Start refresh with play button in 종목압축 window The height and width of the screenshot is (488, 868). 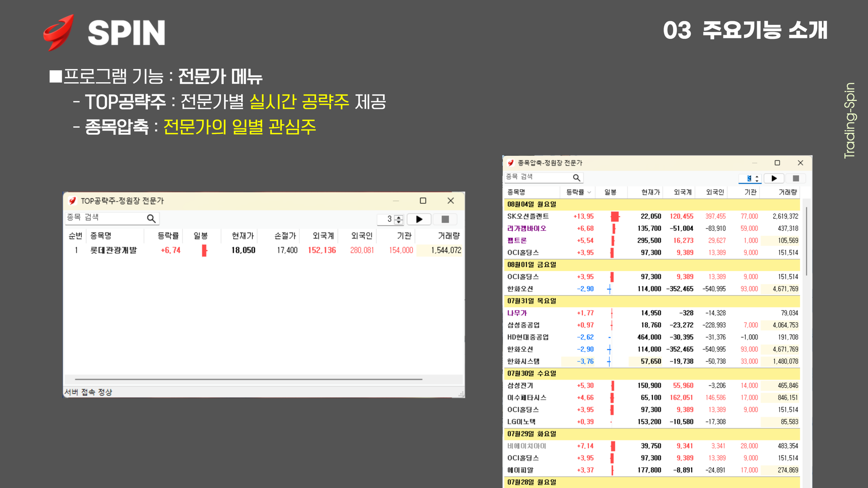[774, 178]
